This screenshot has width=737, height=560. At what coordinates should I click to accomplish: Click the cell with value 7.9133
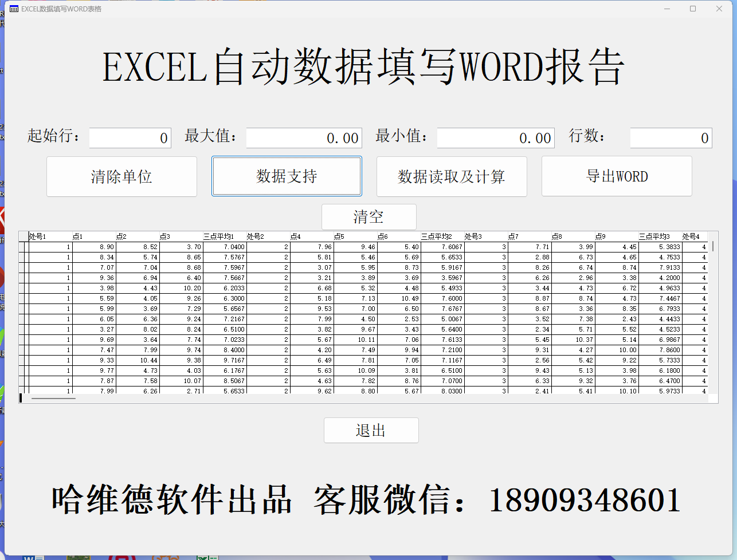[x=660, y=267]
